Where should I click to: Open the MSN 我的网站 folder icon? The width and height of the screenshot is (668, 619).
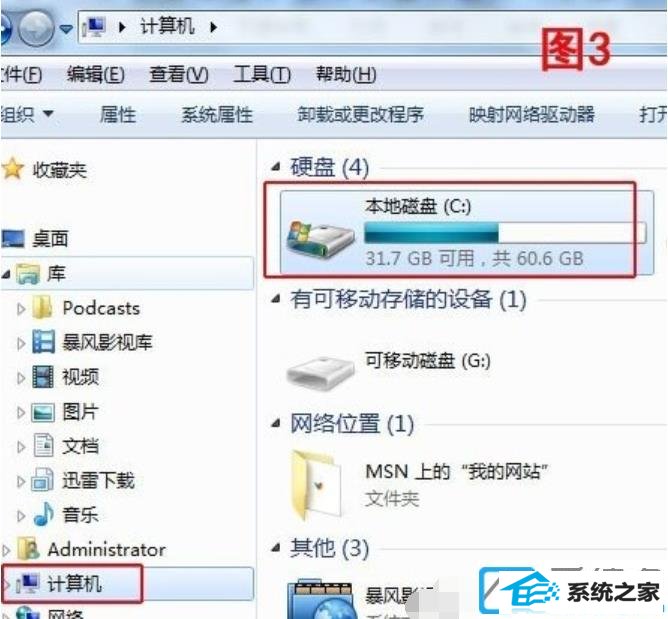click(317, 485)
